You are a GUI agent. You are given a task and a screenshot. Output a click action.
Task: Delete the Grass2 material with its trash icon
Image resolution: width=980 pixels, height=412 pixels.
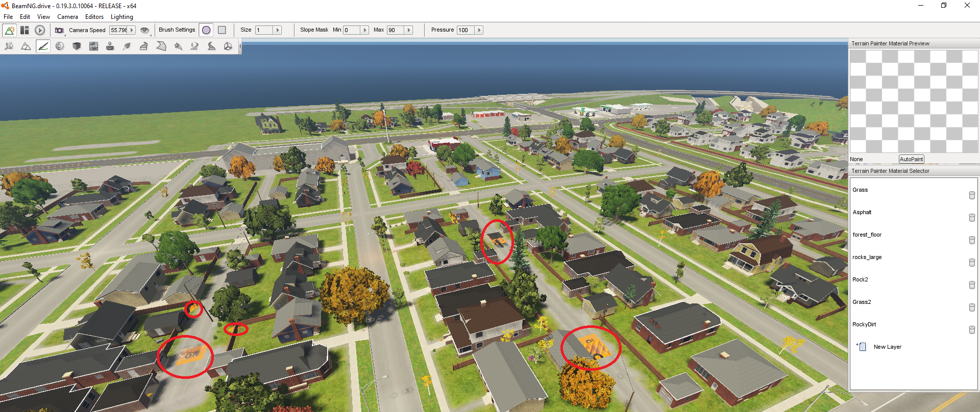pyautogui.click(x=972, y=307)
